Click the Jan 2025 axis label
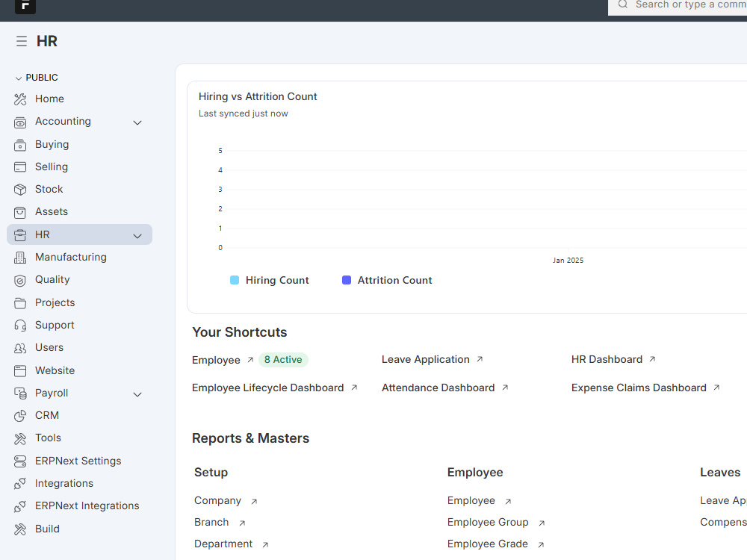This screenshot has width=747, height=560. [568, 261]
